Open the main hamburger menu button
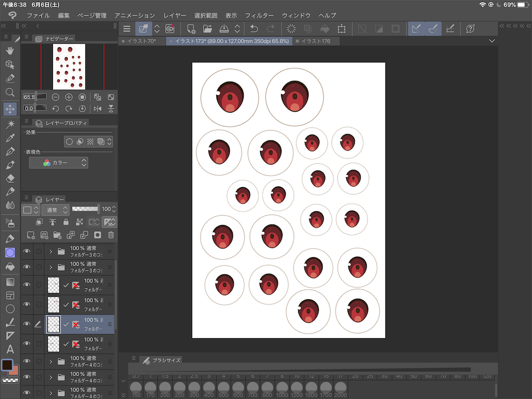The image size is (532, 399). pos(127,29)
